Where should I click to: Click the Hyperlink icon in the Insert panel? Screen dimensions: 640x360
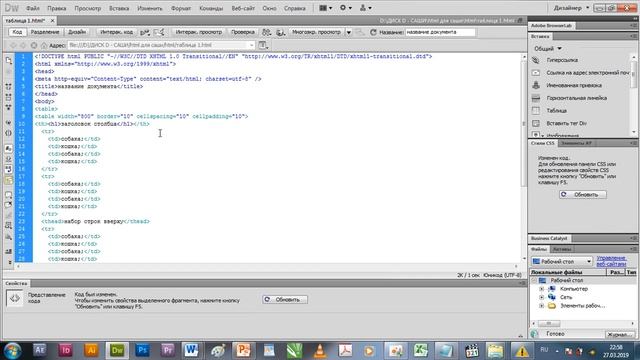point(536,60)
